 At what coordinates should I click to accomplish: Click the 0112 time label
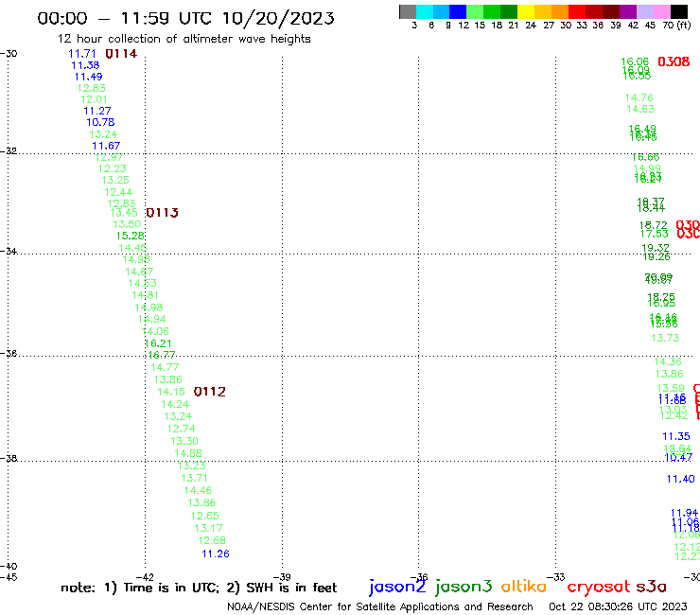(210, 392)
